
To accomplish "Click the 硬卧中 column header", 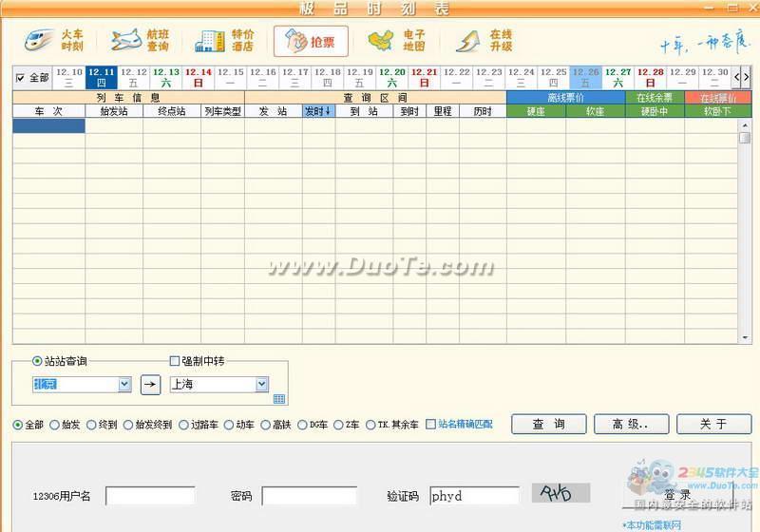I will point(655,111).
